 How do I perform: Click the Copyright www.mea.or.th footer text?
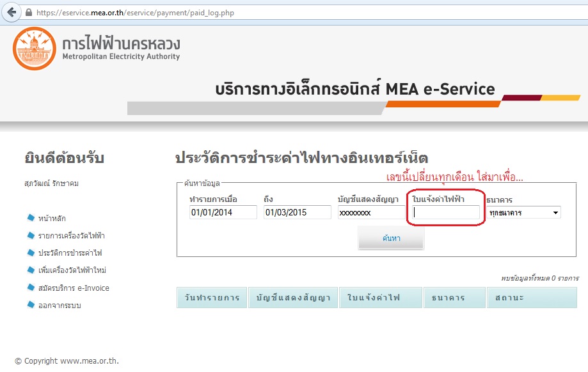(x=67, y=360)
